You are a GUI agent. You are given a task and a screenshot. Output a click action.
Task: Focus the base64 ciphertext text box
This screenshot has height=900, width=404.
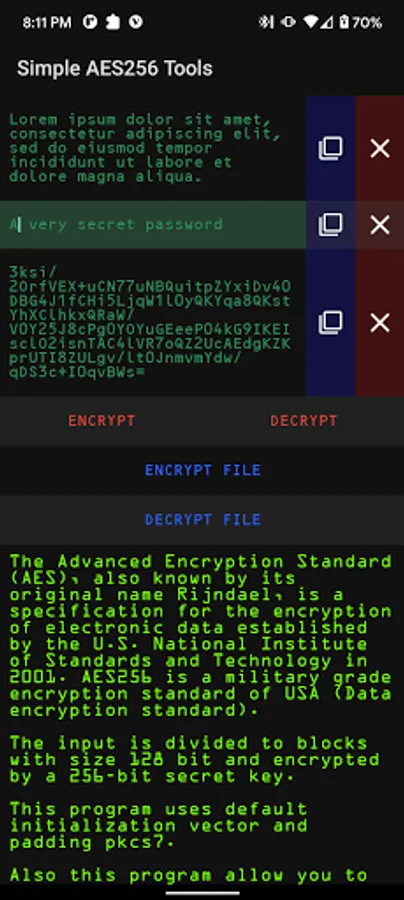[153, 323]
